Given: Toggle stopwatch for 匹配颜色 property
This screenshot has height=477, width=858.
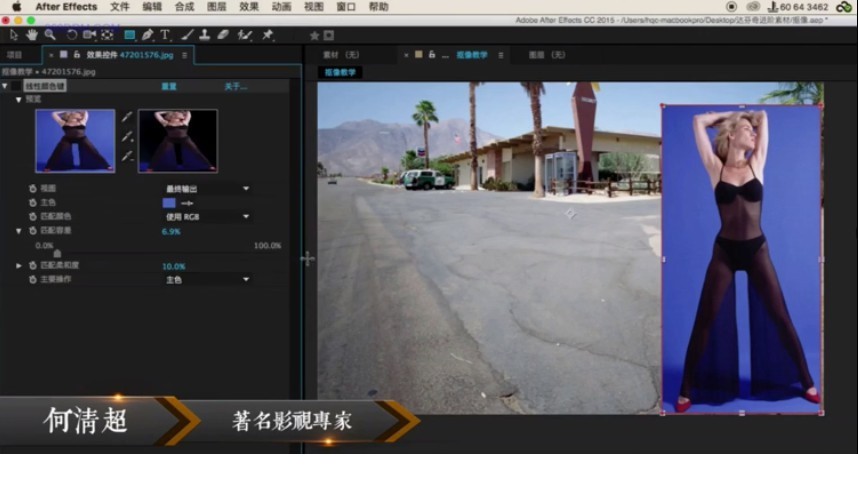Looking at the screenshot, I should [33, 217].
